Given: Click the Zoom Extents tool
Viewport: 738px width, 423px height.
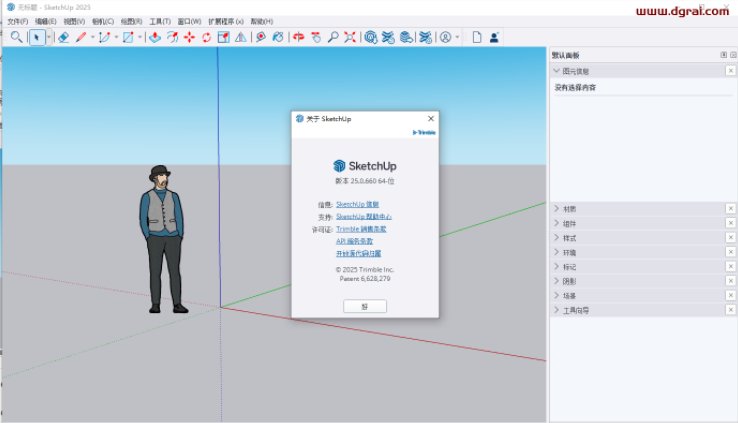Looking at the screenshot, I should tap(350, 37).
